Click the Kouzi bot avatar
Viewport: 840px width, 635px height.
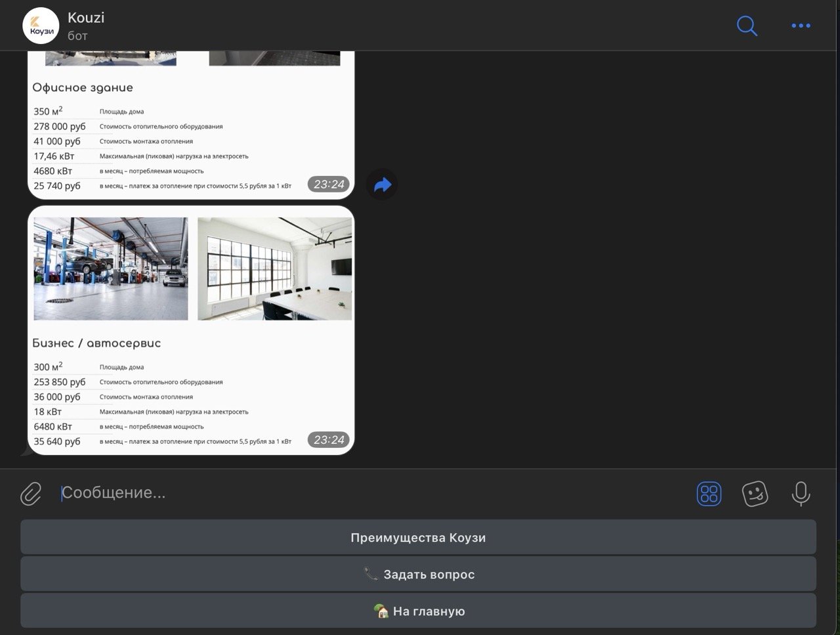tap(41, 26)
